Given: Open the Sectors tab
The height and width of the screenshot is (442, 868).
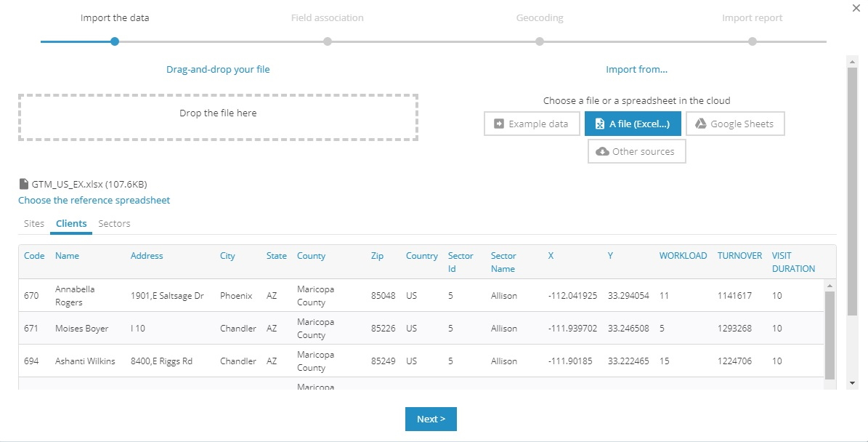Looking at the screenshot, I should click(x=114, y=224).
